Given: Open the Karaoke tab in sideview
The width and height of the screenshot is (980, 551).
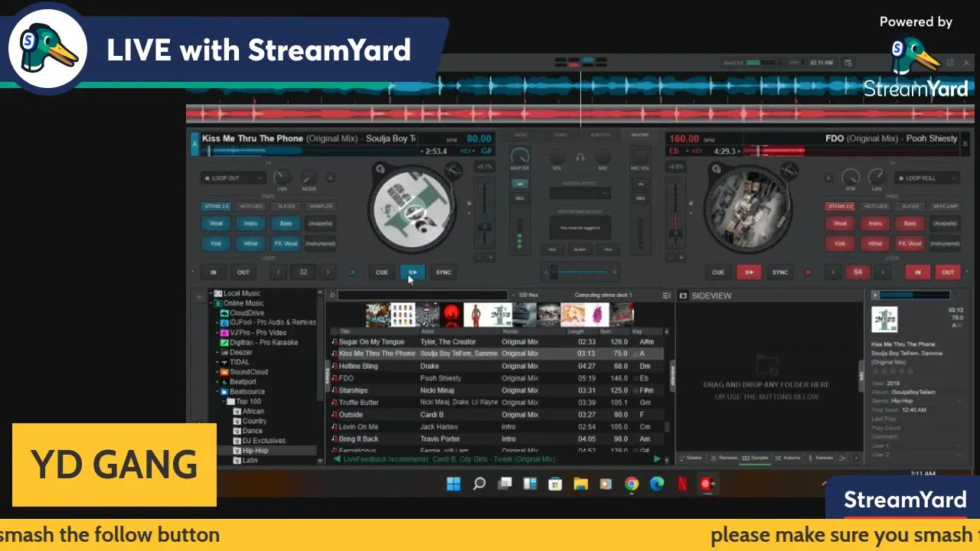Looking at the screenshot, I should tap(820, 458).
